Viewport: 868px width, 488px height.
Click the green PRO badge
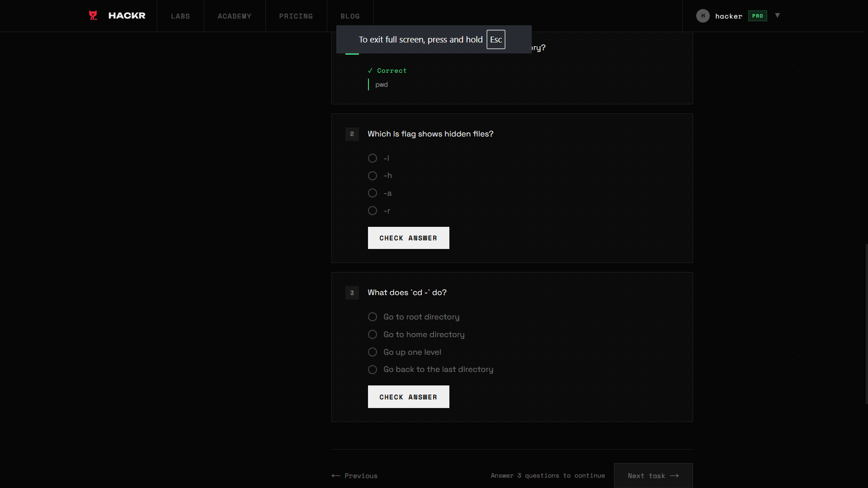tap(757, 16)
